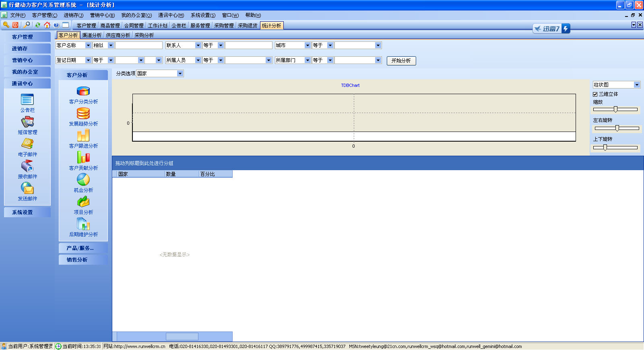This screenshot has width=644, height=350.
Task: Click the 客户名称 value input field
Action: 139,45
